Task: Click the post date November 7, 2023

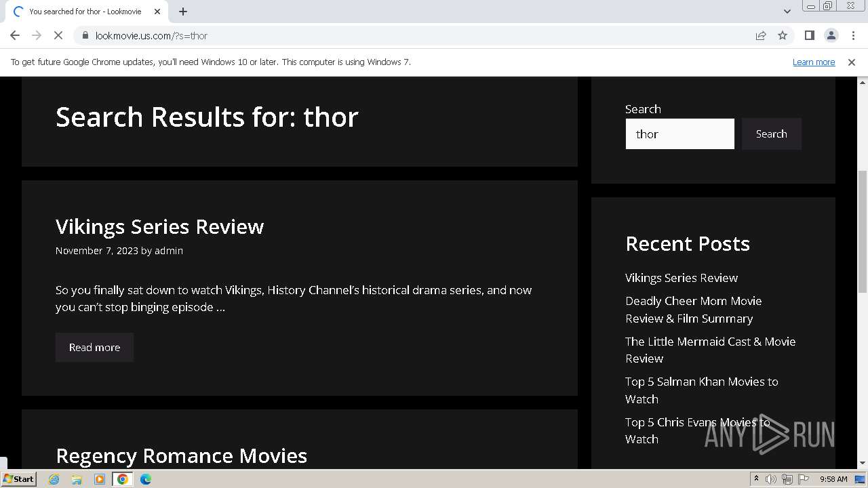Action: 97,251
